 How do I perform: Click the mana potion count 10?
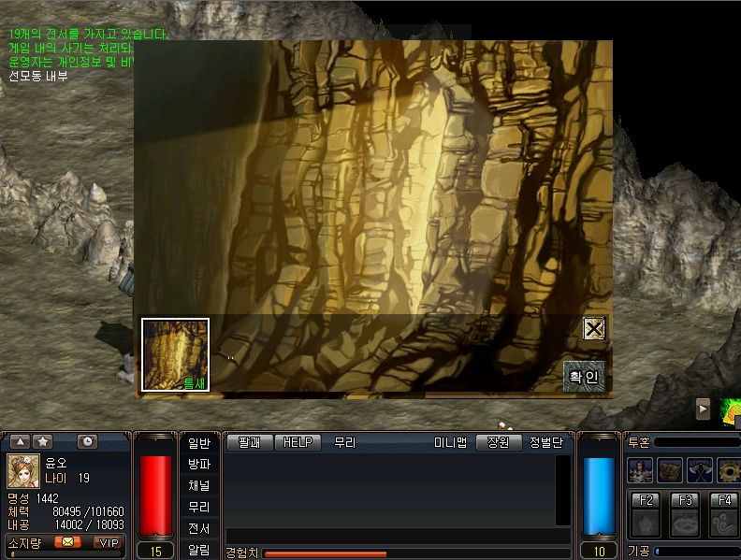pos(599,552)
